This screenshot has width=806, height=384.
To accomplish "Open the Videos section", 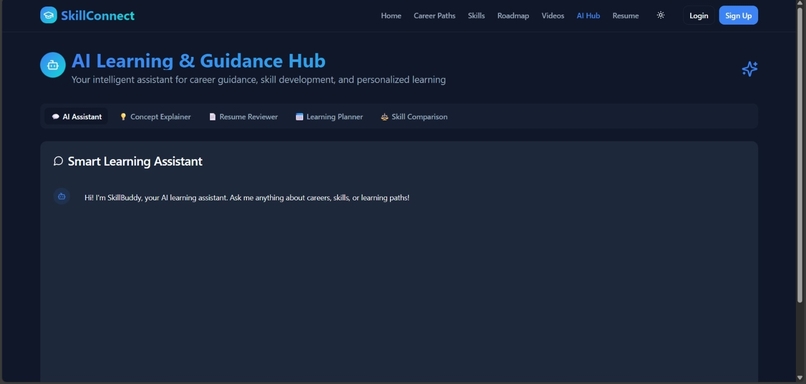I will [x=553, y=16].
